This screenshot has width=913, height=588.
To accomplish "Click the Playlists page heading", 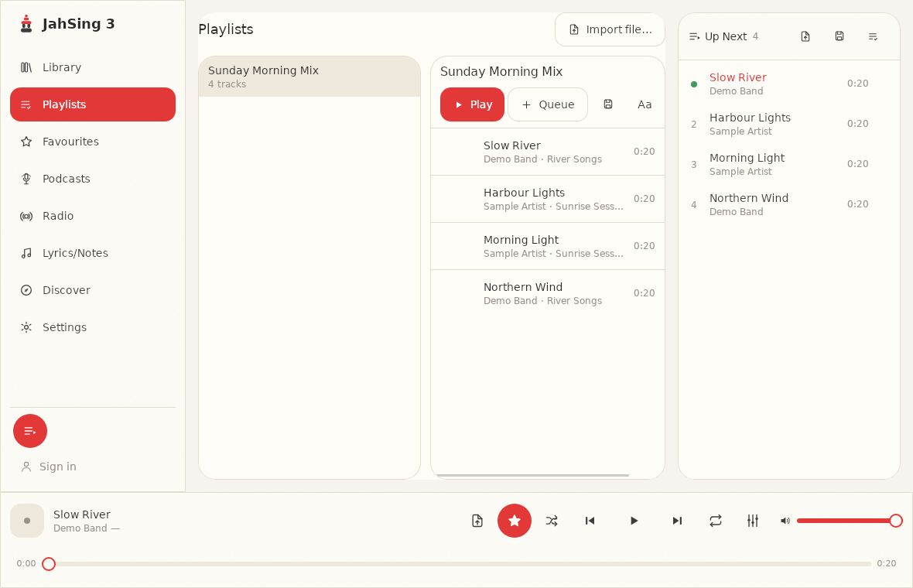I will pyautogui.click(x=226, y=29).
